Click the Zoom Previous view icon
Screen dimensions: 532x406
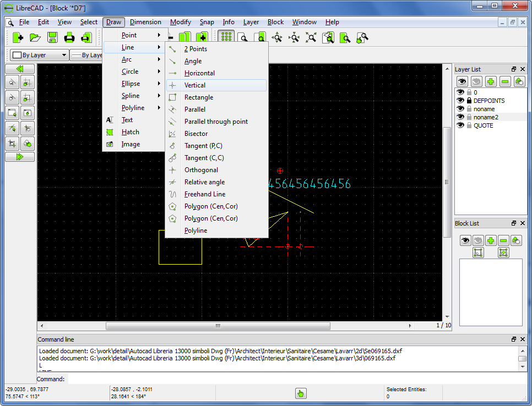point(328,37)
